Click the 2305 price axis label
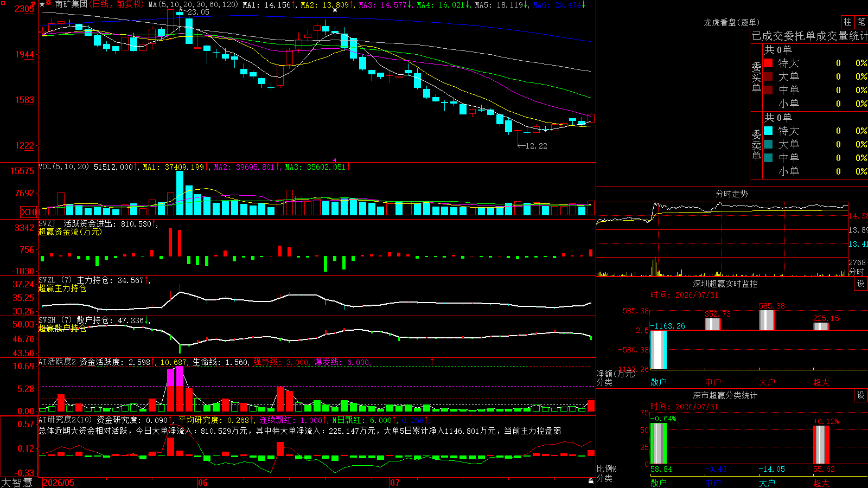The height and width of the screenshot is (488, 868). coord(24,9)
